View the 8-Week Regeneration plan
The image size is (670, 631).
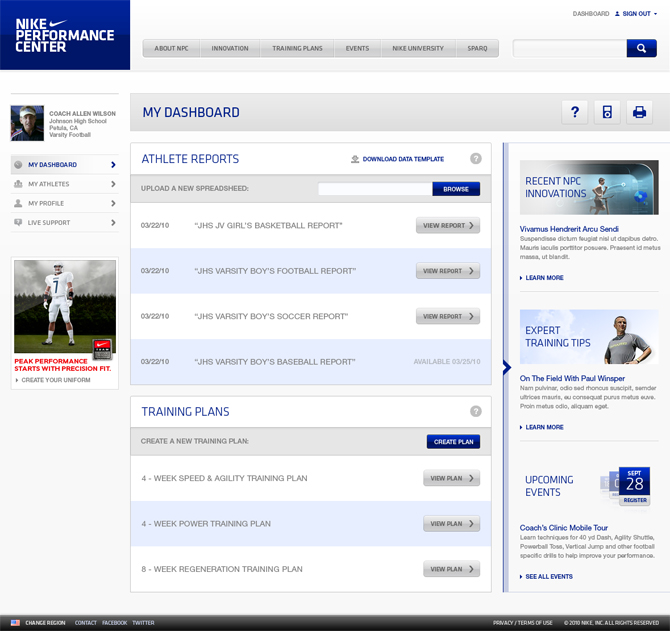[452, 569]
